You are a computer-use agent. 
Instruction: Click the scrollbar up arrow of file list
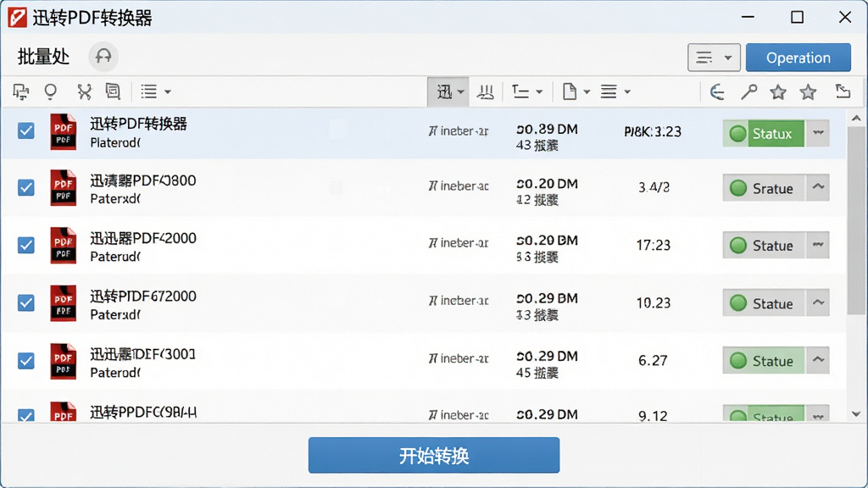point(856,119)
